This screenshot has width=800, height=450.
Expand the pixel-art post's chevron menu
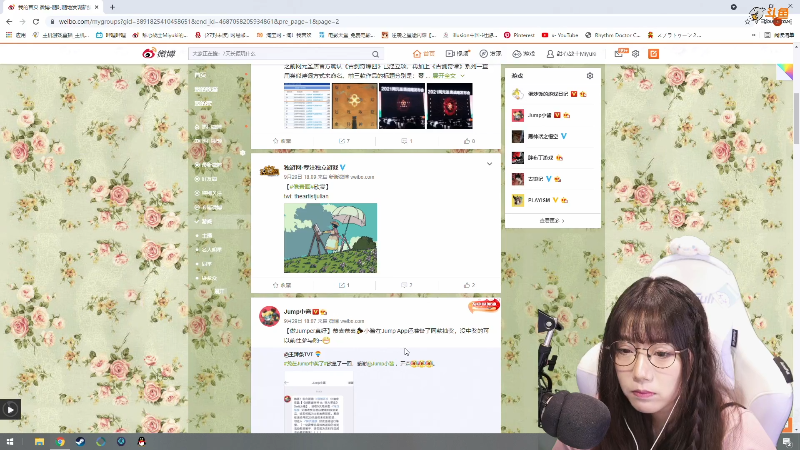(489, 164)
